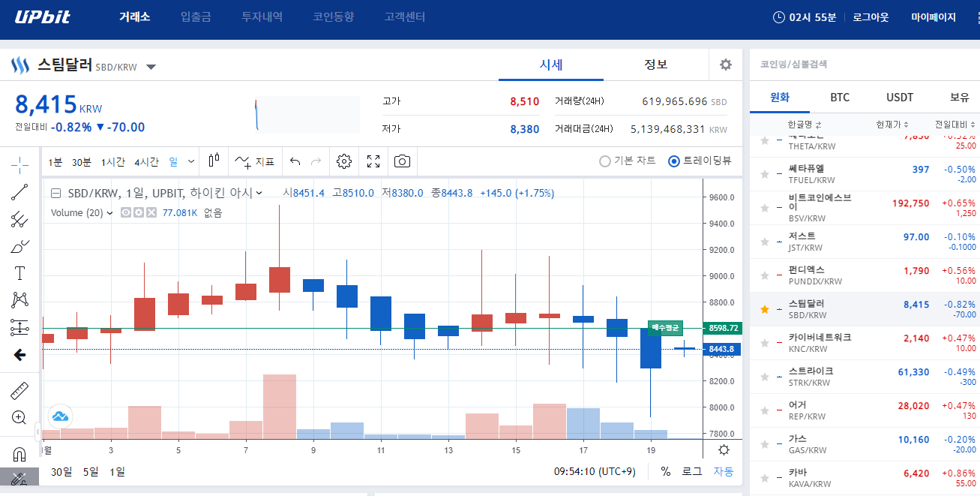Viewport: 980px width, 496px height.
Task: Toggle favorite star for 저스트 row
Action: [765, 242]
